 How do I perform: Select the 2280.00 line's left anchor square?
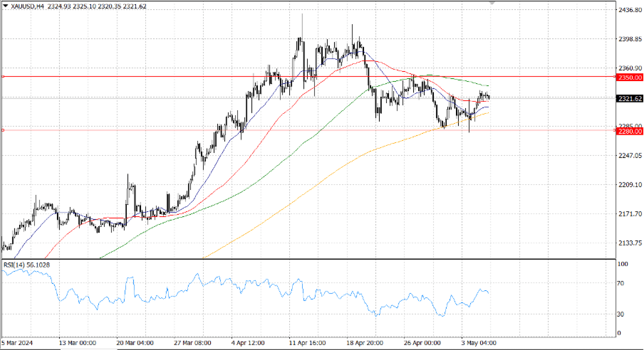click(3, 130)
